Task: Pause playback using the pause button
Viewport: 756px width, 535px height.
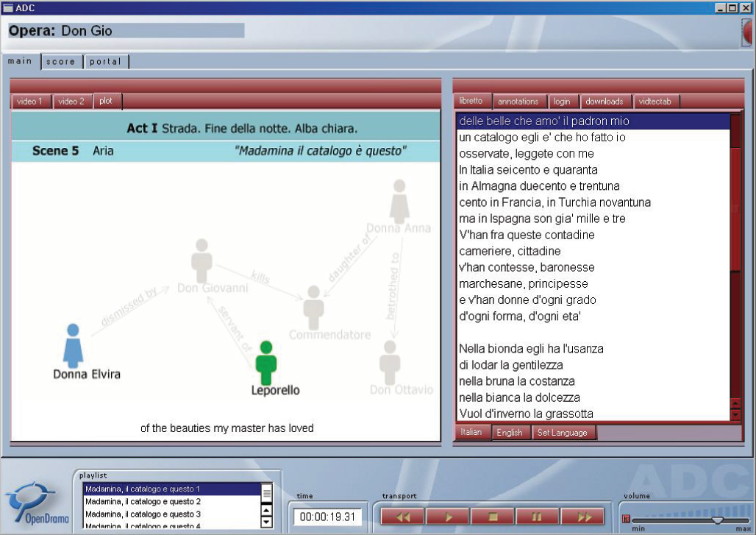Action: coord(538,517)
